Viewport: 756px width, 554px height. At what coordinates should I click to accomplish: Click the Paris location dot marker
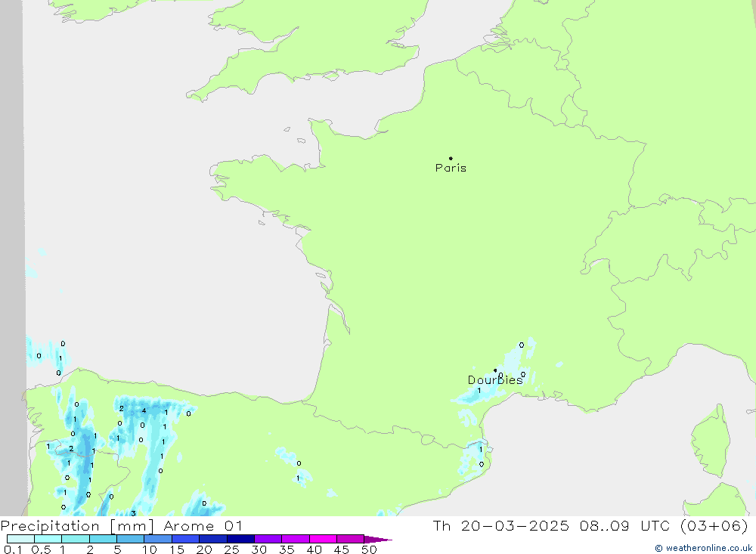[451, 158]
